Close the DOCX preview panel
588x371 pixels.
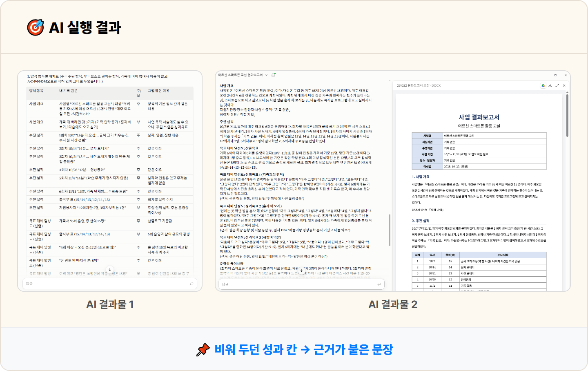tap(564, 85)
